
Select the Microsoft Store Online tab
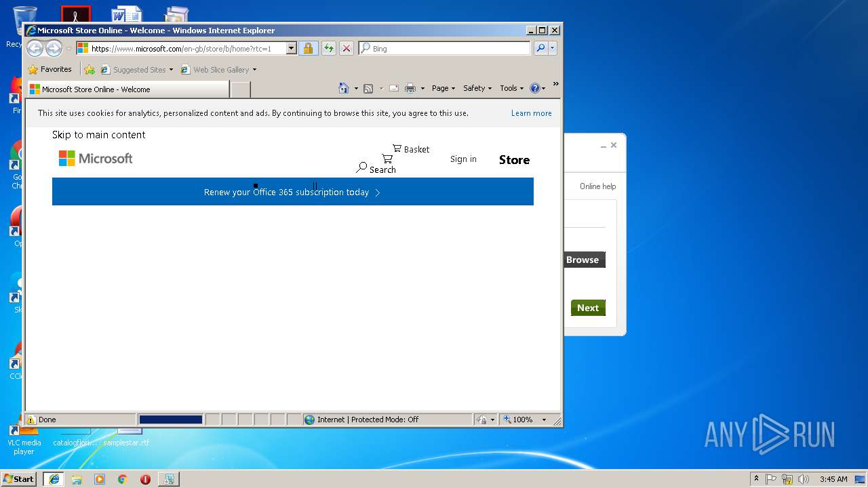point(128,89)
